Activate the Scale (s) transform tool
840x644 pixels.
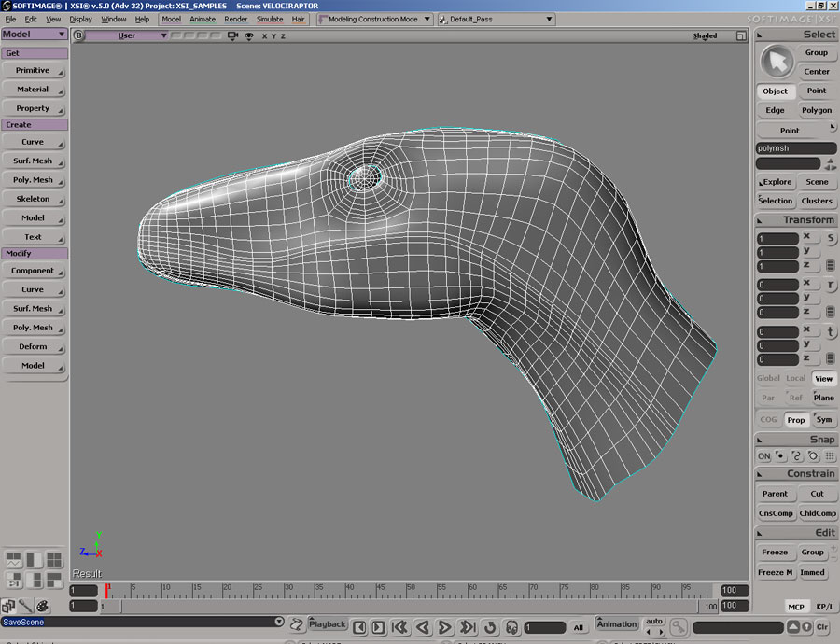tap(831, 238)
